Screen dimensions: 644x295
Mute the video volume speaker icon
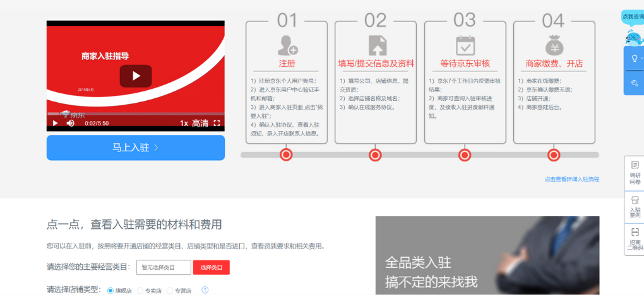tap(70, 124)
